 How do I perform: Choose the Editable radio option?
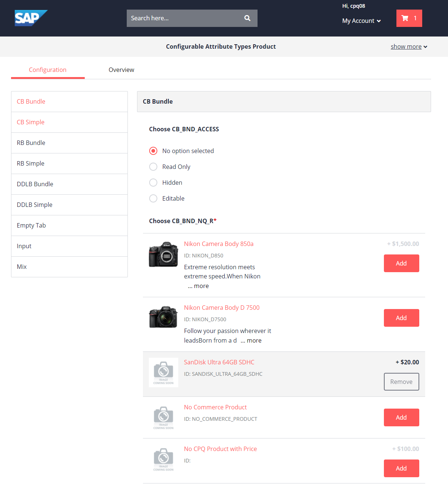point(153,198)
